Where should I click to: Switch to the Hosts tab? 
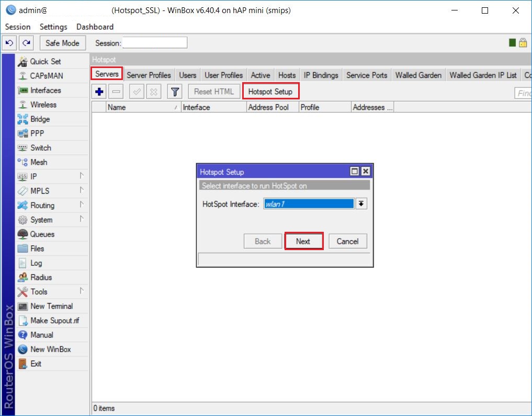click(287, 75)
